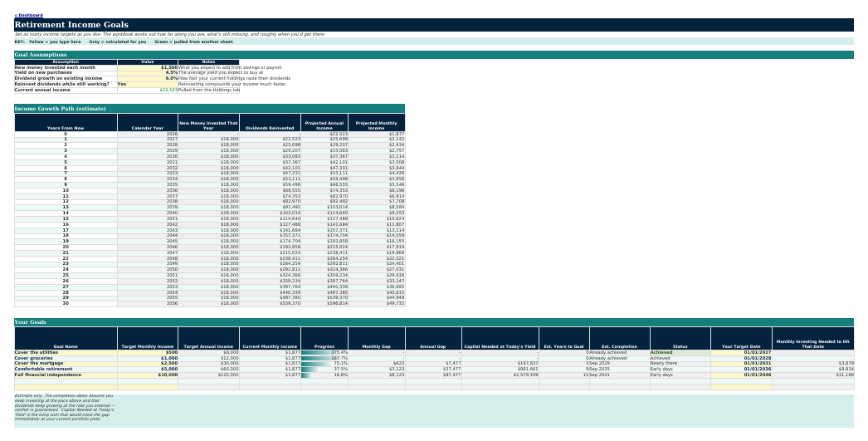This screenshot has width=868, height=441.
Task: Edit the $2,500 target monthly income
Action: tap(147, 364)
